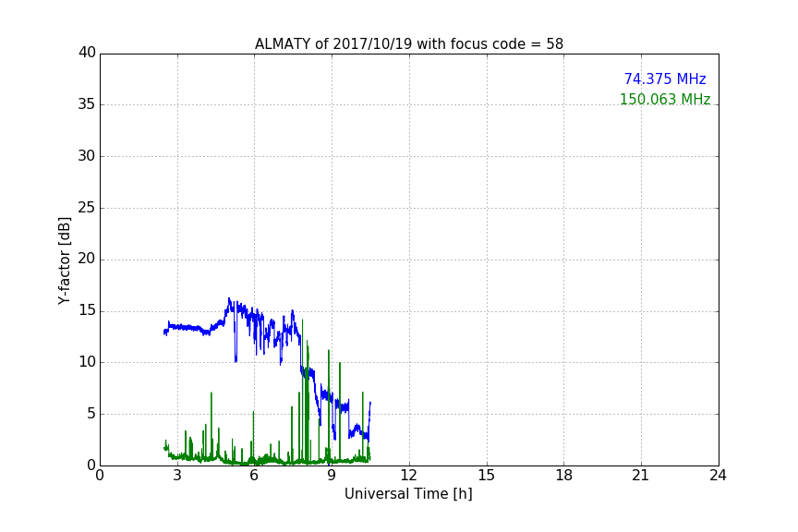
Task: Click the plot title 'ALMATY of 2017/10/19 with focus code = 58'
Action: (x=408, y=44)
